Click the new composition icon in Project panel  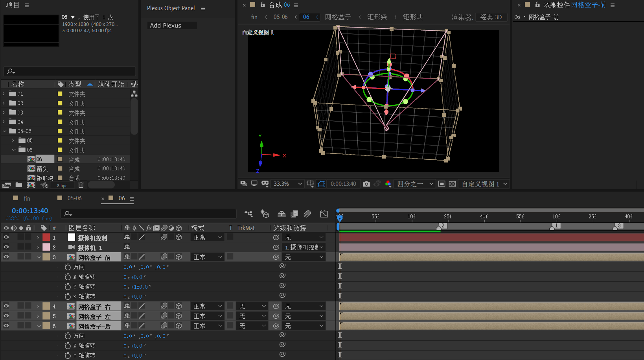coord(31,185)
